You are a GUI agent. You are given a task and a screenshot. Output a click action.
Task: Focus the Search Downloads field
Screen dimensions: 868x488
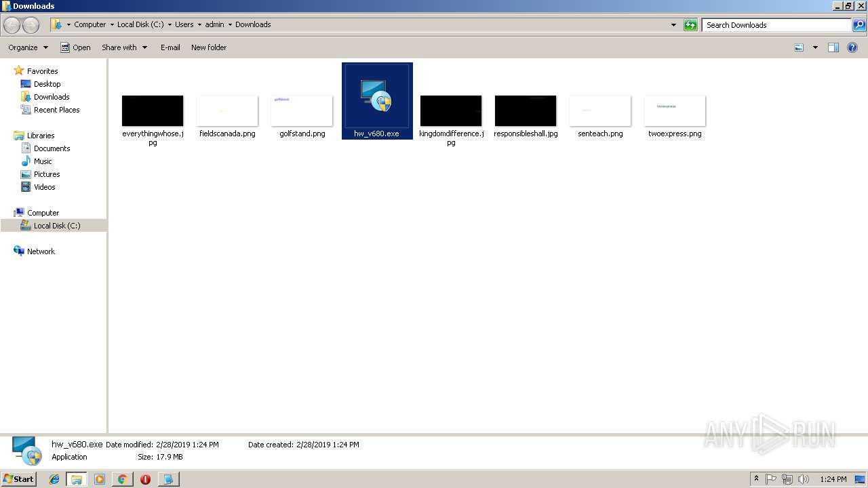tap(777, 25)
